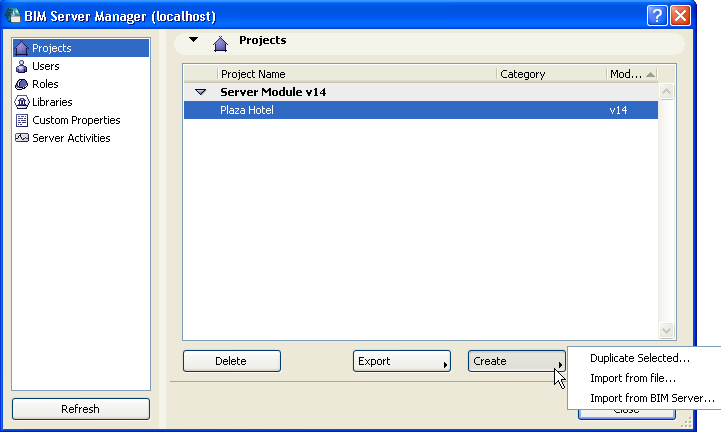Click the list scrollbar down arrow
Viewport: 721px width, 432px height.
666,330
